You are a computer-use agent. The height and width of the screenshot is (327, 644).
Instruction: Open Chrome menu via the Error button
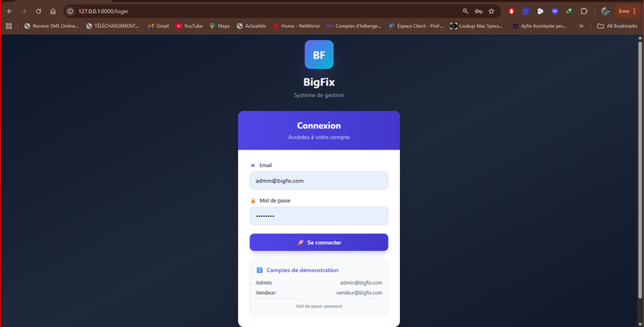click(627, 11)
